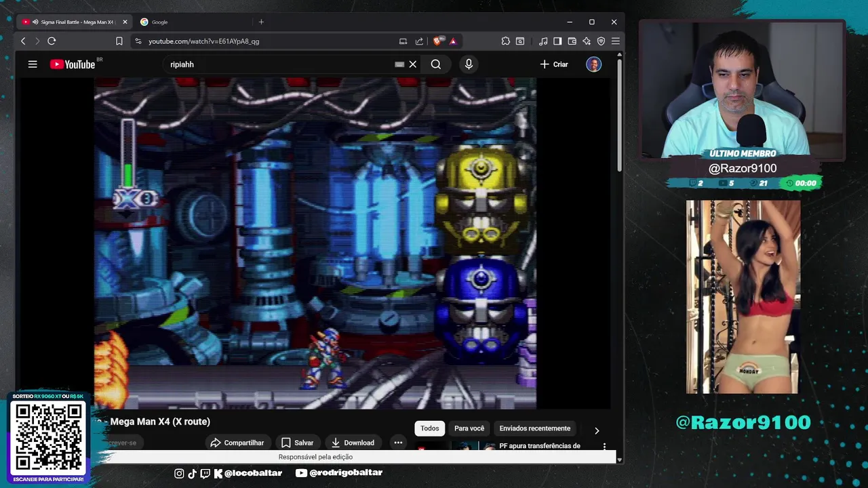Open options for PF apura video
Viewport: 868px width, 488px height.
[x=604, y=447]
